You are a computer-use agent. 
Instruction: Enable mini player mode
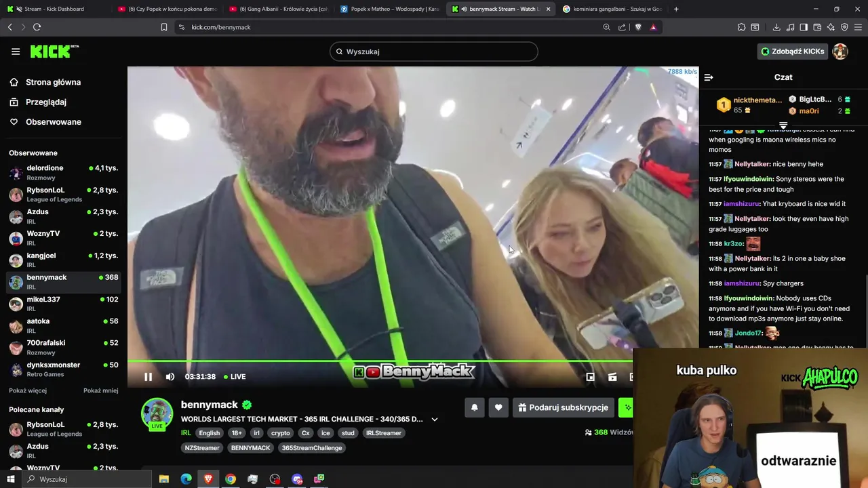(590, 377)
